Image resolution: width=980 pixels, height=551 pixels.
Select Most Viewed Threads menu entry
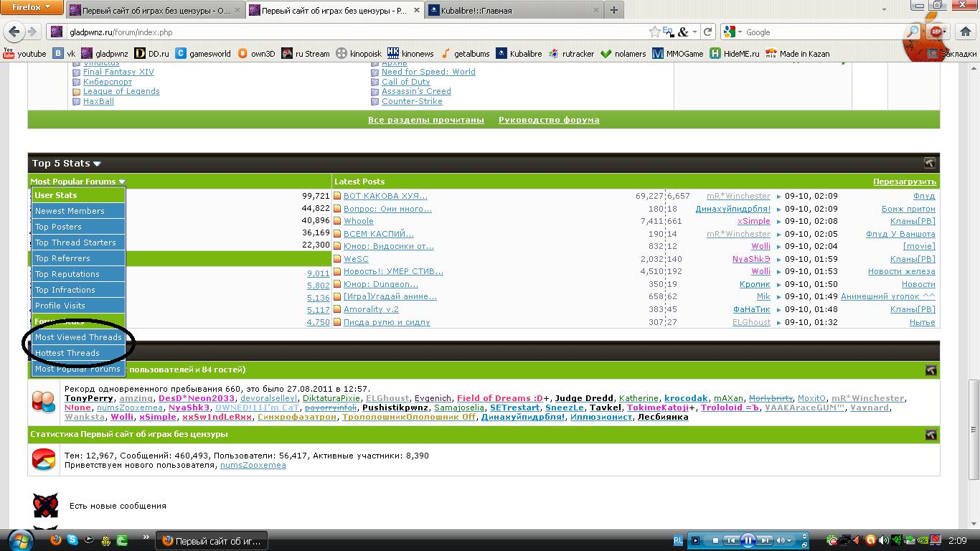coord(78,337)
